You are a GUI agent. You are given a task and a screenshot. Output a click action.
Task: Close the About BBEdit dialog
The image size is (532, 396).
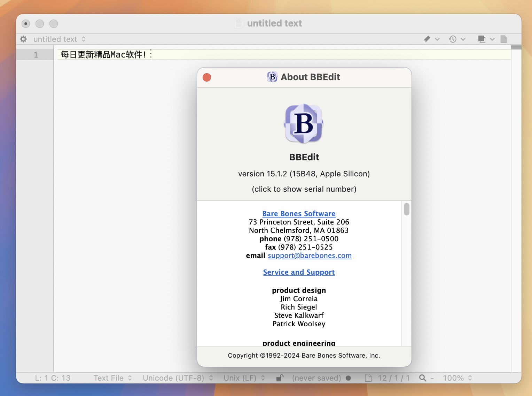[207, 77]
